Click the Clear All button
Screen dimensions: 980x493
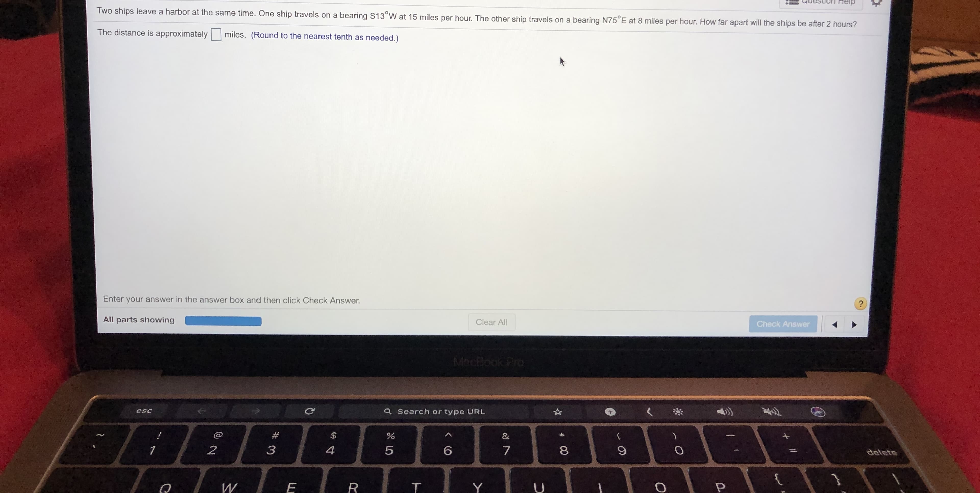click(x=492, y=321)
